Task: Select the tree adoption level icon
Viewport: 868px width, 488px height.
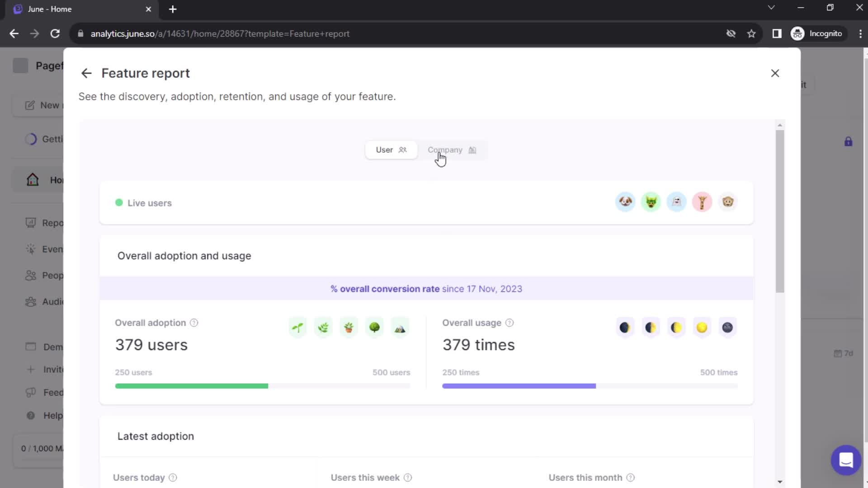Action: point(374,328)
